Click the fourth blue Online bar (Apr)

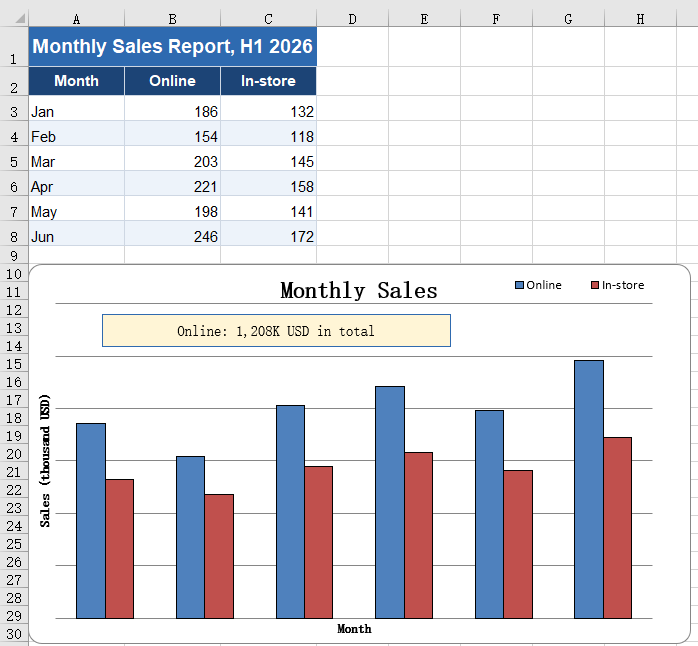[x=390, y=502]
